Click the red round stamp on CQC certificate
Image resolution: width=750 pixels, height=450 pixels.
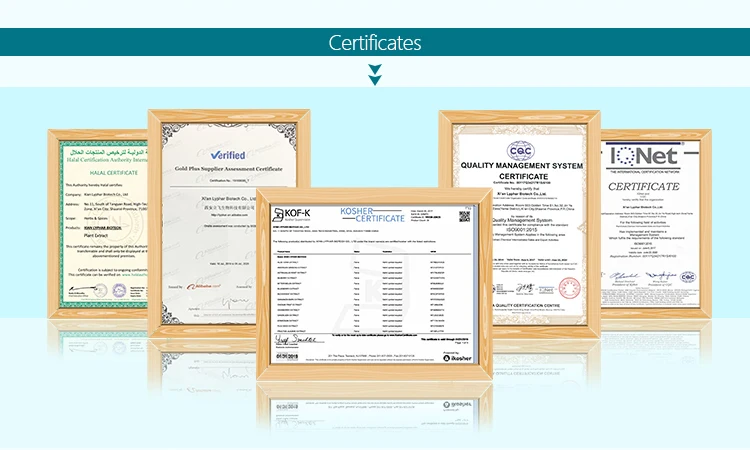569,288
